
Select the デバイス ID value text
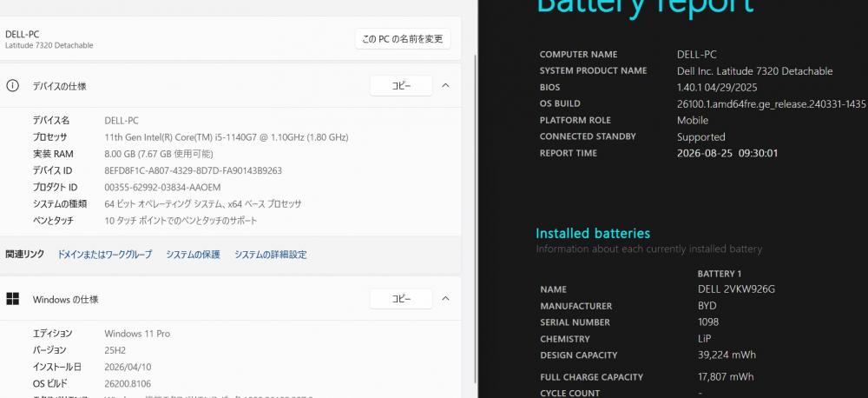tap(194, 170)
